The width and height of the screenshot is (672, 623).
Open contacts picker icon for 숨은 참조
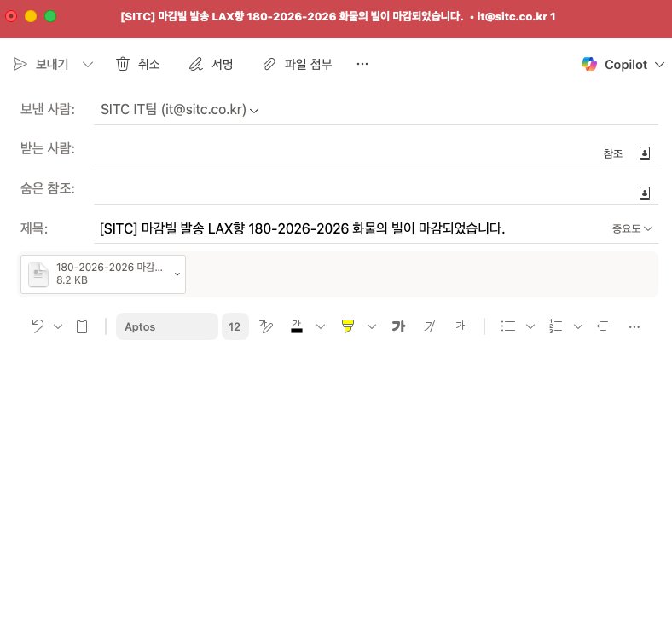[645, 193]
